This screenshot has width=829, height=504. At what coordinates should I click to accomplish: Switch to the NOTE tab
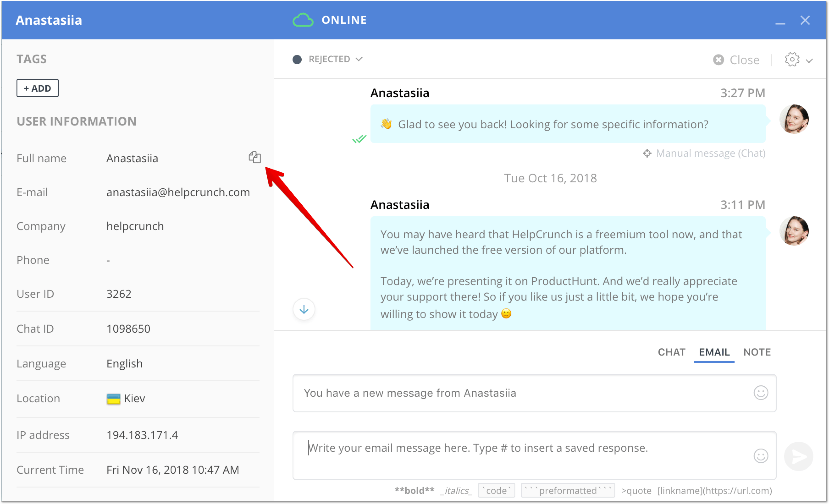pyautogui.click(x=757, y=352)
